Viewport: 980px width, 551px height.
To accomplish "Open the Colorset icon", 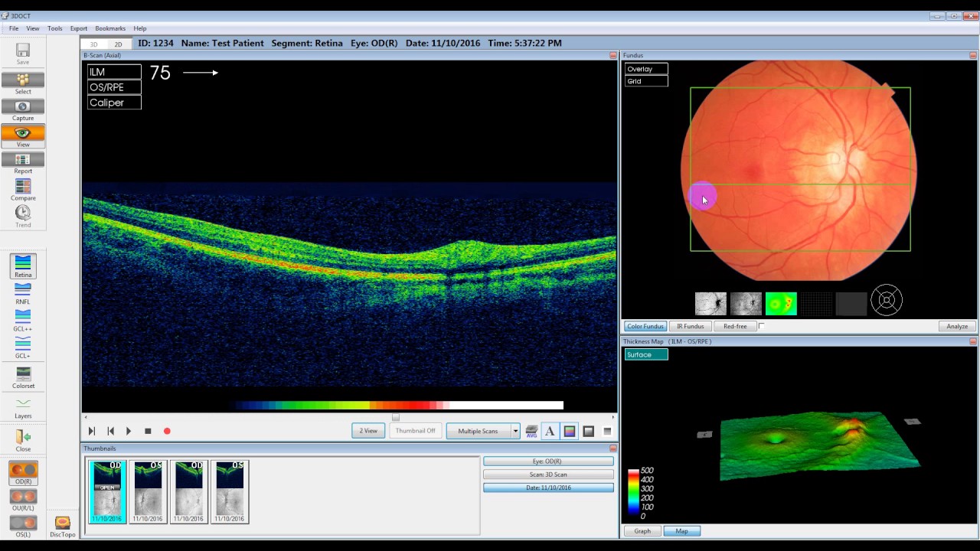I will (x=23, y=373).
